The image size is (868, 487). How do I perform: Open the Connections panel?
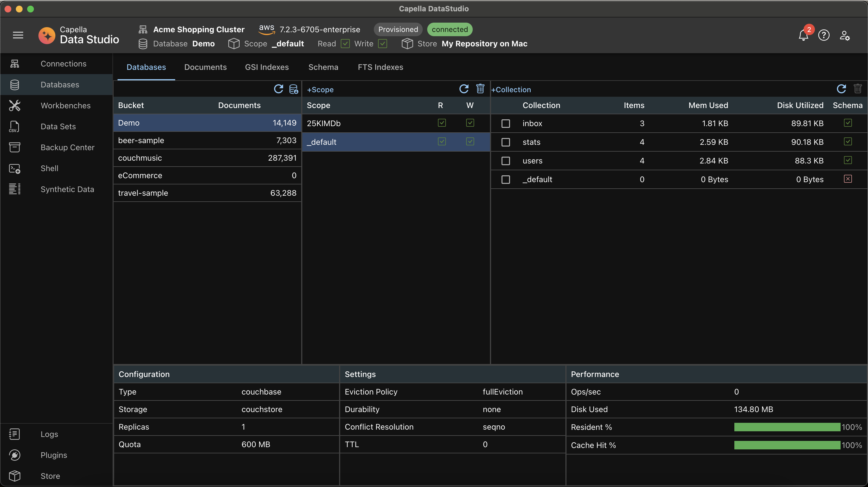coord(63,64)
